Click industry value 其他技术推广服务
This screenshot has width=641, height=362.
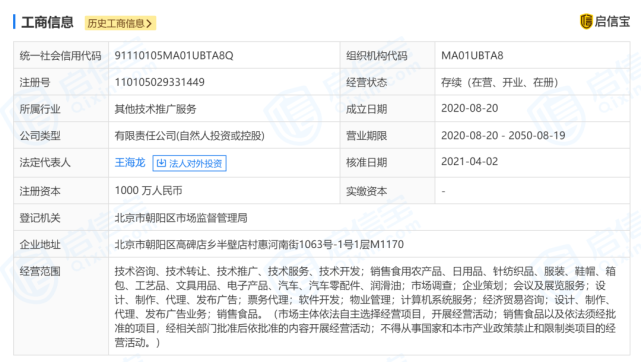coord(155,109)
